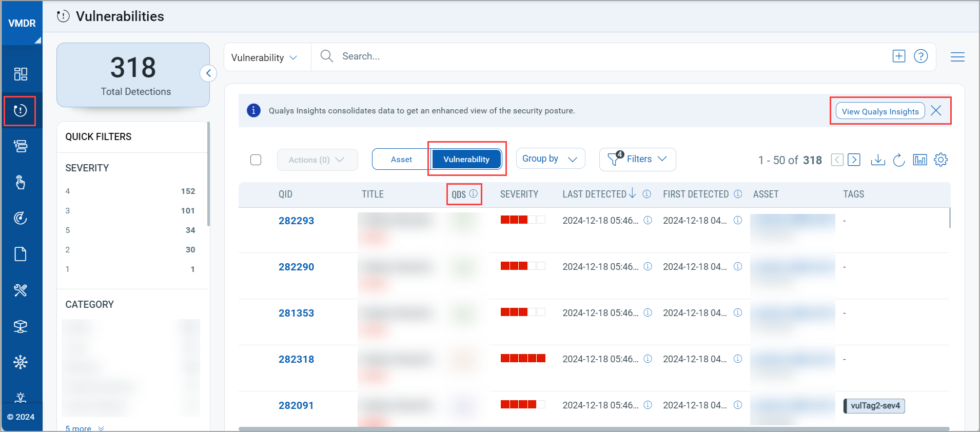The width and height of the screenshot is (980, 432).
Task: Open the Vulnerability search type dropdown
Action: point(264,57)
